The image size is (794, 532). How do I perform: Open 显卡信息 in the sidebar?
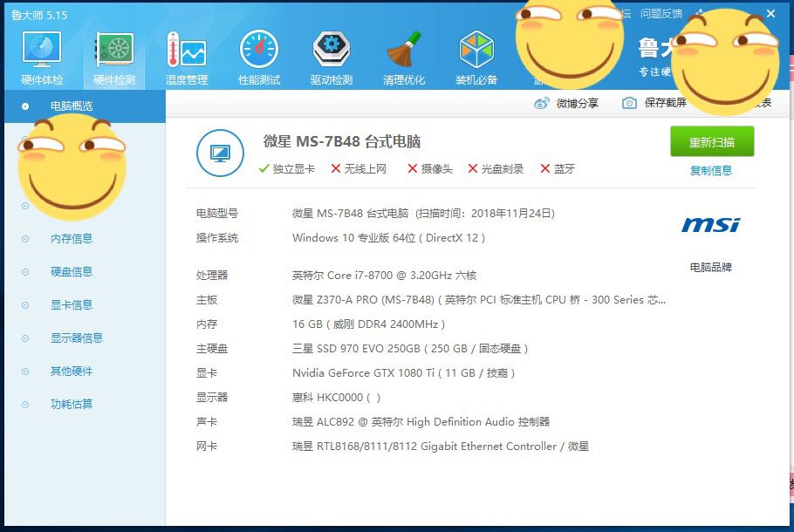point(72,304)
